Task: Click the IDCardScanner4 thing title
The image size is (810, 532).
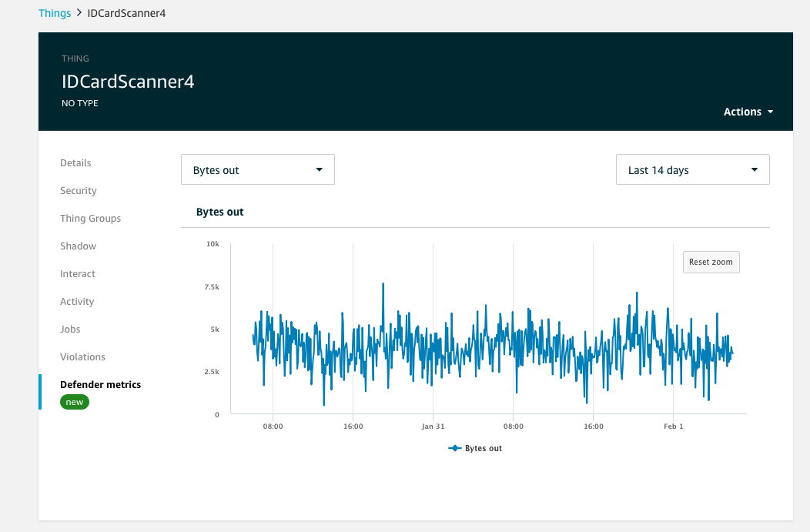Action: click(128, 81)
